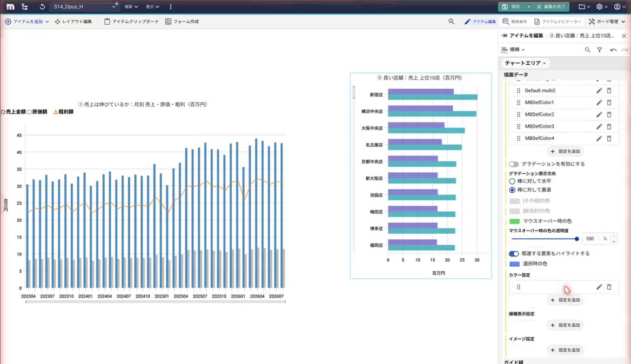Click the magnifier icon in the board toolbar
Image resolution: width=631 pixels, height=364 pixels.
click(451, 22)
